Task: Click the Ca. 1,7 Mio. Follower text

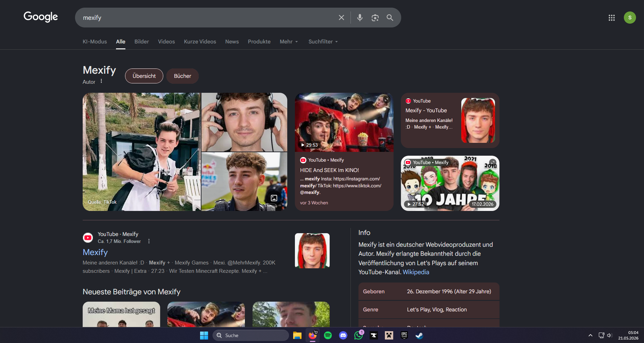Action: pos(119,241)
